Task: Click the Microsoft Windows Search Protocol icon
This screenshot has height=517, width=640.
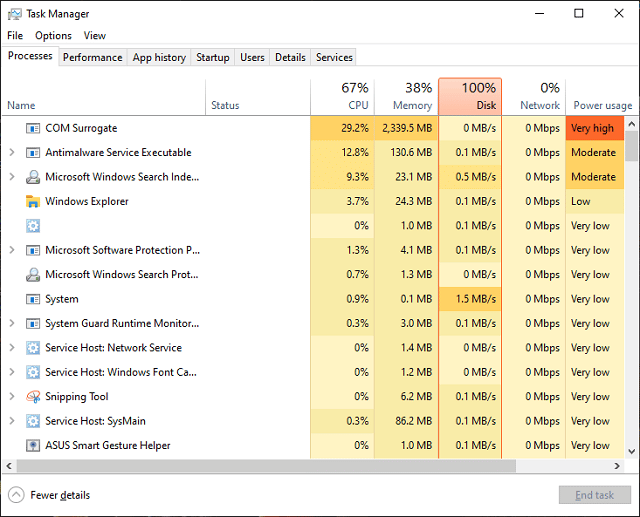Action: [x=33, y=275]
